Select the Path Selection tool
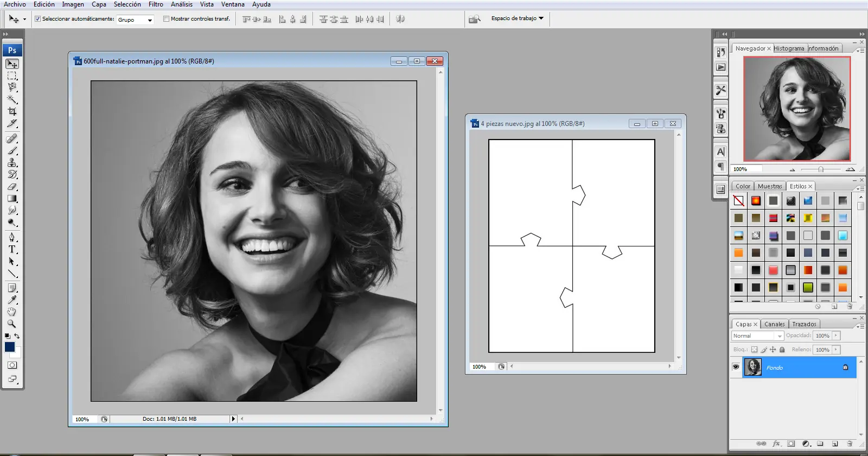The height and width of the screenshot is (456, 868). (12, 261)
